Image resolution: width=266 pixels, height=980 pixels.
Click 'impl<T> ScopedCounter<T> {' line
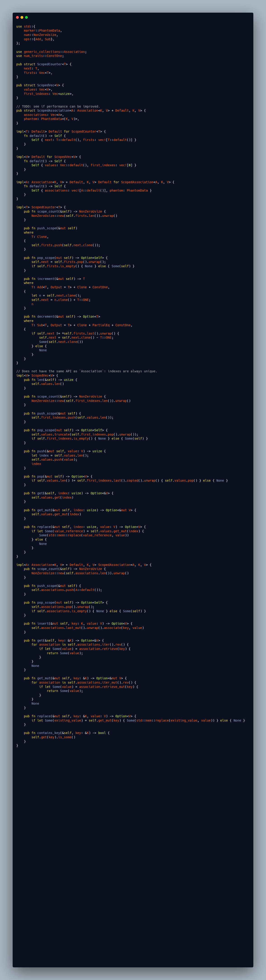pyautogui.click(x=41, y=207)
